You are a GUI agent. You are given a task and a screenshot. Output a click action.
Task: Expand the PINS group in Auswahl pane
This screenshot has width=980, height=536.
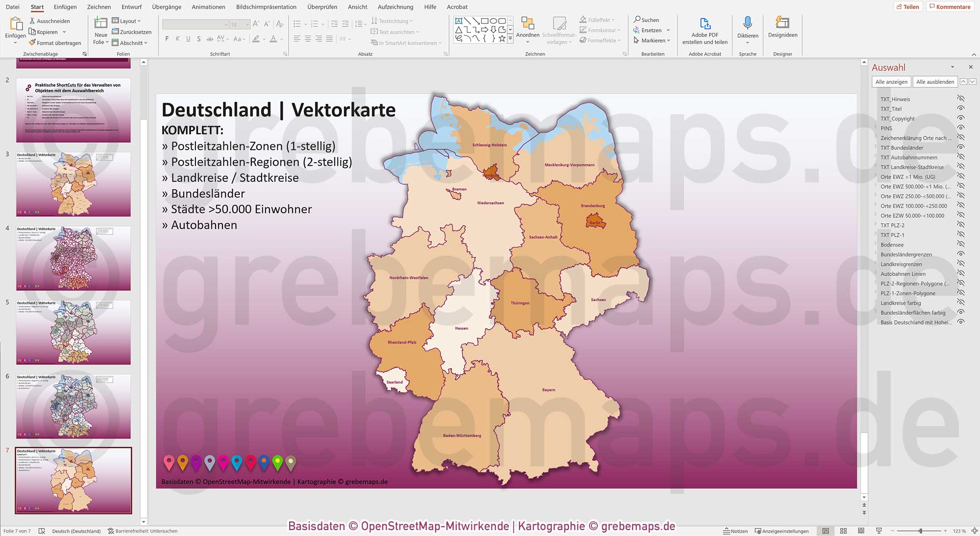pyautogui.click(x=877, y=128)
